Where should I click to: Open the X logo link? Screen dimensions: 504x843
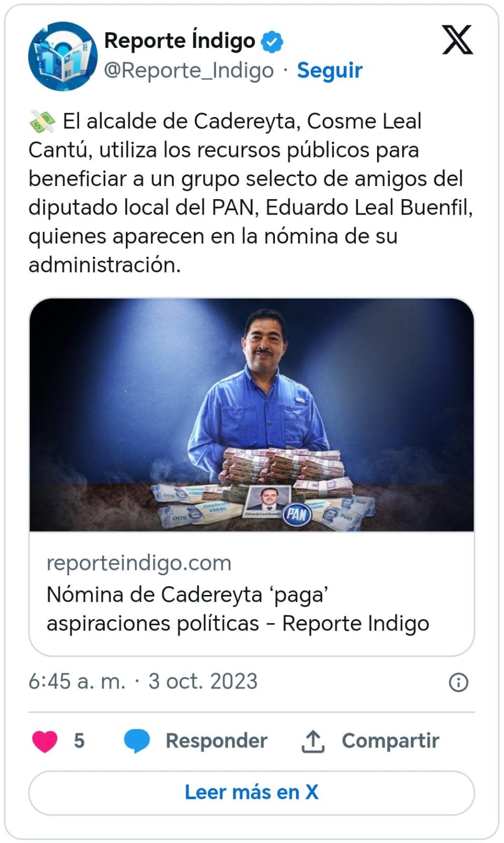pyautogui.click(x=457, y=40)
